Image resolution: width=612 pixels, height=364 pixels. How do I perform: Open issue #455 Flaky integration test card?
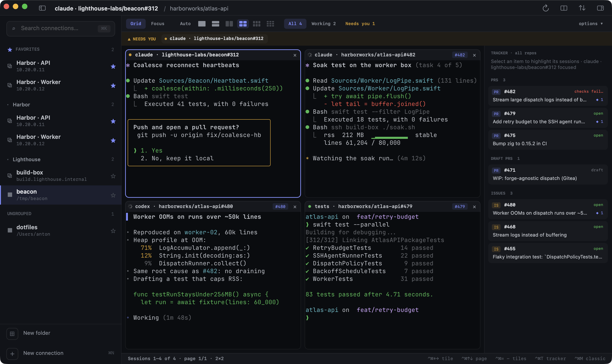[x=548, y=253]
